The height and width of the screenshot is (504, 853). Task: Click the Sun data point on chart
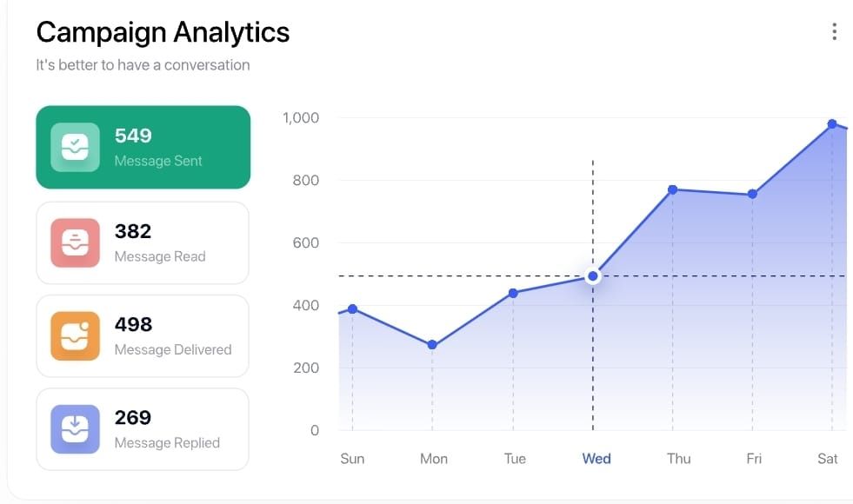coord(352,308)
